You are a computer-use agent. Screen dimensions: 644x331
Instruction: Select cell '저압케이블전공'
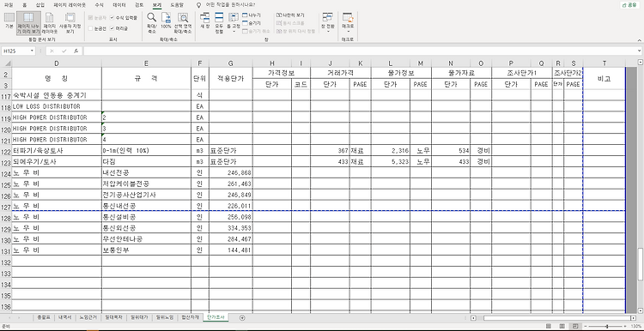click(146, 184)
